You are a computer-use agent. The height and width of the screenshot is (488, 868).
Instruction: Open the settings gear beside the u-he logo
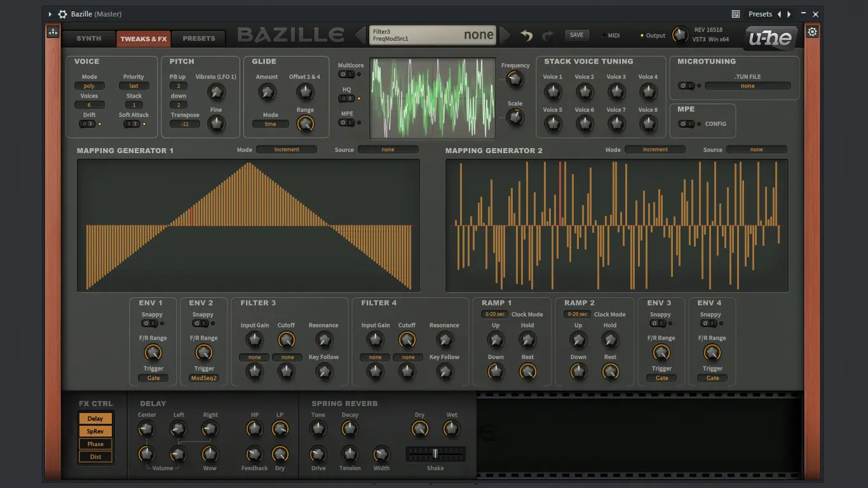[812, 32]
